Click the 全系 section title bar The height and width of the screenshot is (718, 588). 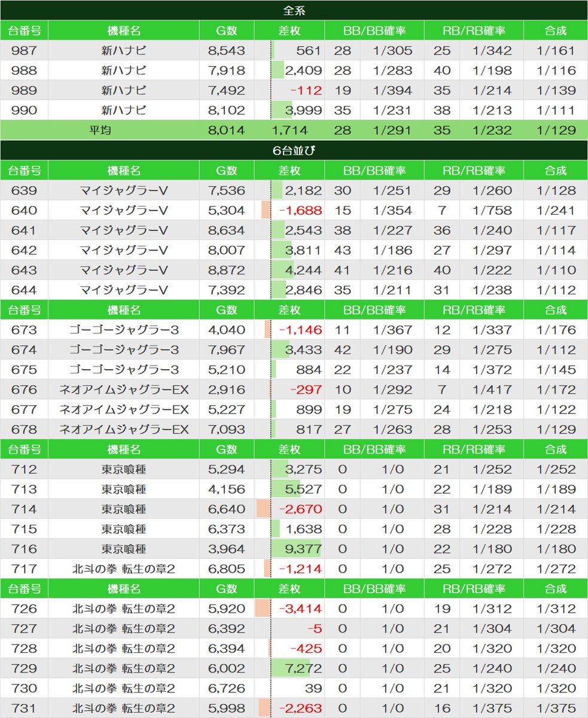coord(294,10)
